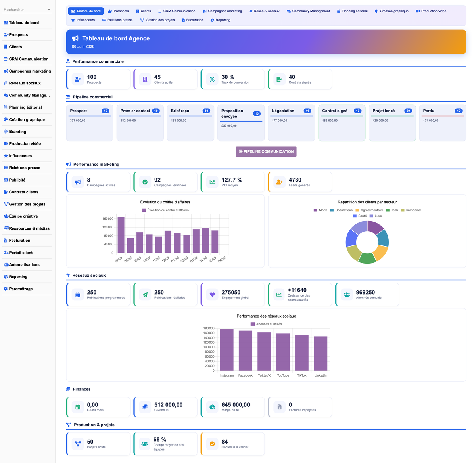This screenshot has height=463, width=476.
Task: Toggle the Cosmétique legend swatch
Action: (332, 210)
